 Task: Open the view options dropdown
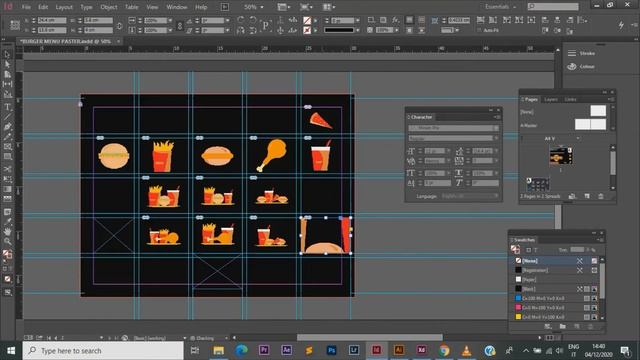[283, 7]
